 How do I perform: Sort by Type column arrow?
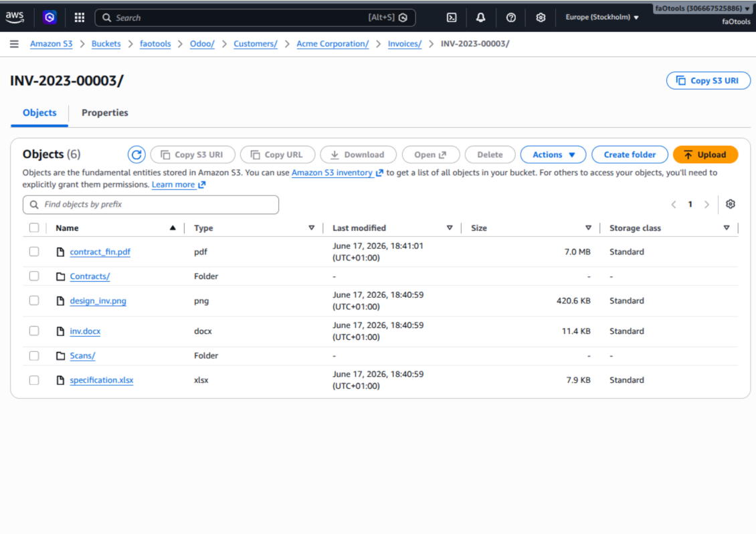(x=312, y=228)
